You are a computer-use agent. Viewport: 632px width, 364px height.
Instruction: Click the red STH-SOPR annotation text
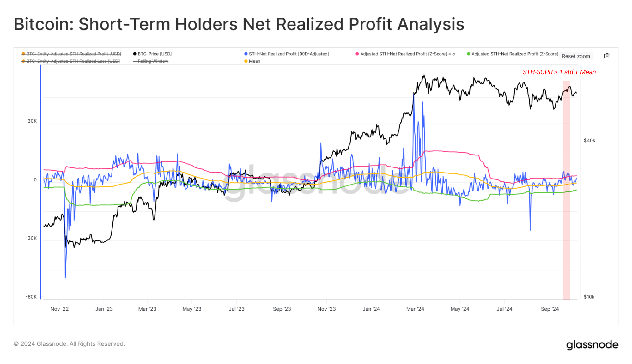pyautogui.click(x=559, y=72)
